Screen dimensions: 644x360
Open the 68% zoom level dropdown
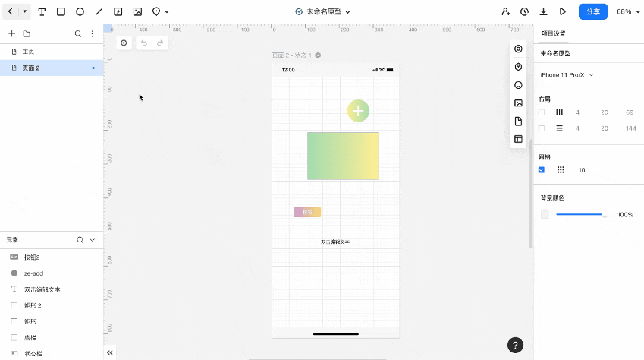[x=627, y=12]
